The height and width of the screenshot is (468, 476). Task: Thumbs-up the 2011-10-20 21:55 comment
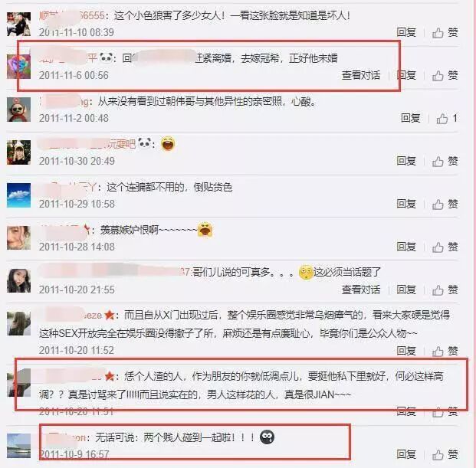(445, 290)
